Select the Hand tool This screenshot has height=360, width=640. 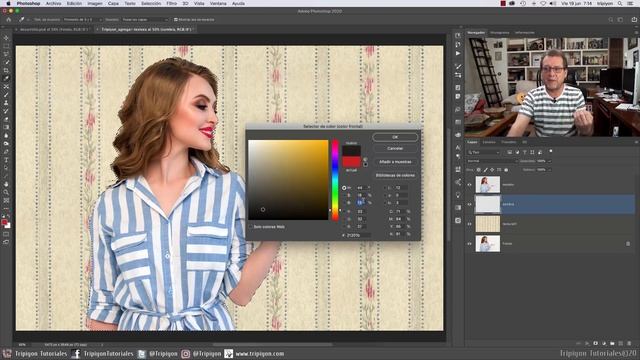[x=6, y=184]
